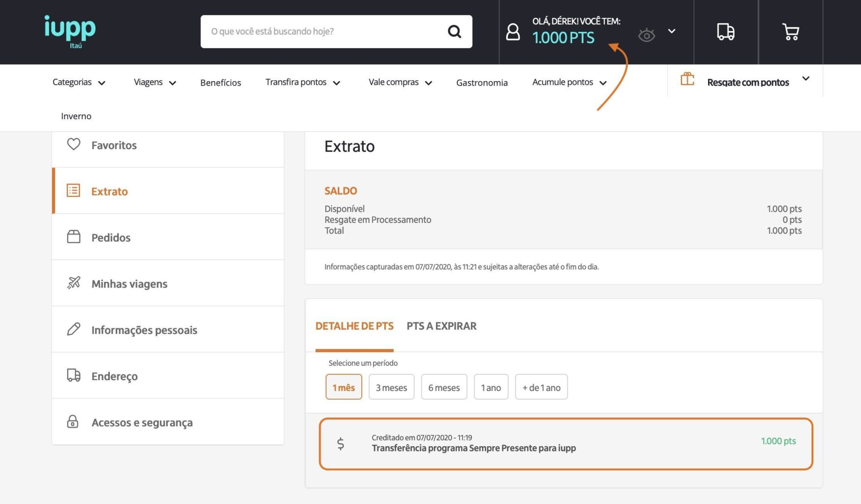Select the + de 1 ano period

pos(541,387)
